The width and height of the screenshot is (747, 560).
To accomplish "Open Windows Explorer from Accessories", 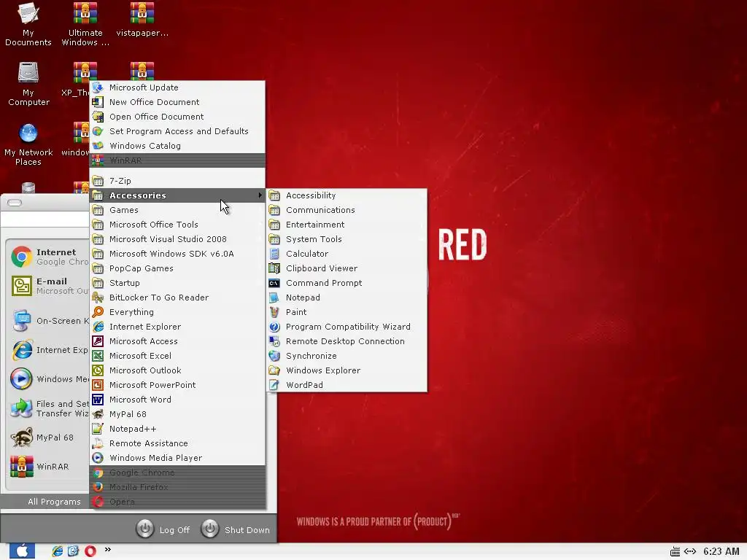I will click(347, 370).
